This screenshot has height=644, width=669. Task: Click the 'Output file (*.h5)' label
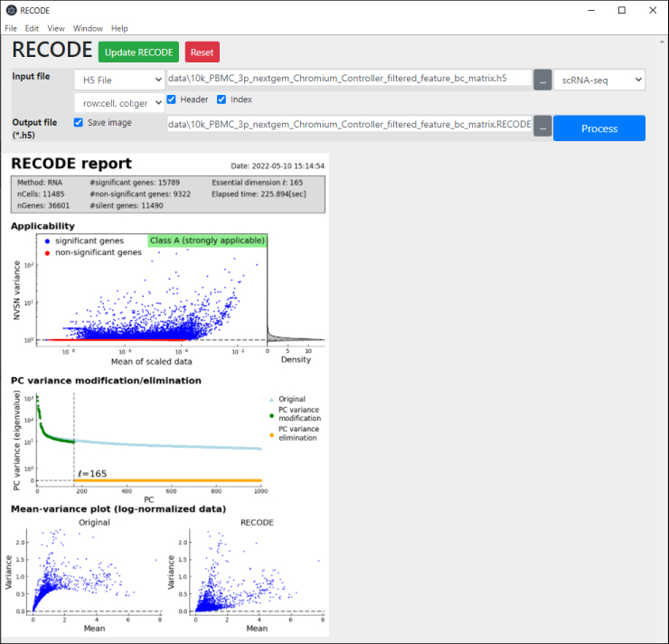tap(34, 128)
